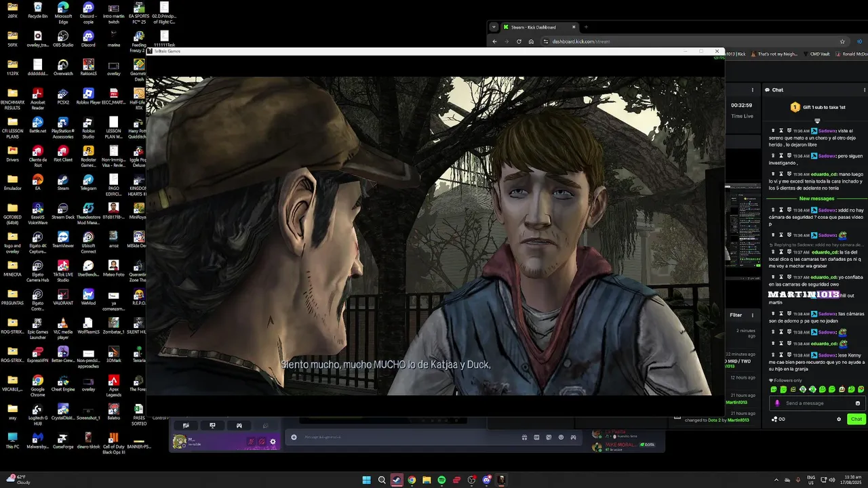868x488 pixels.
Task: Open the emote picker in the Kick message box
Action: (857, 403)
